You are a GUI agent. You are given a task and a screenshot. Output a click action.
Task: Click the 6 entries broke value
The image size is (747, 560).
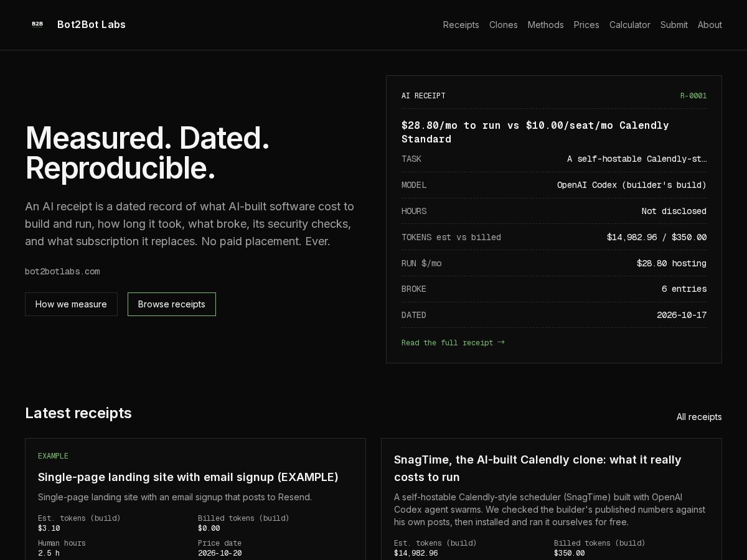click(x=684, y=289)
